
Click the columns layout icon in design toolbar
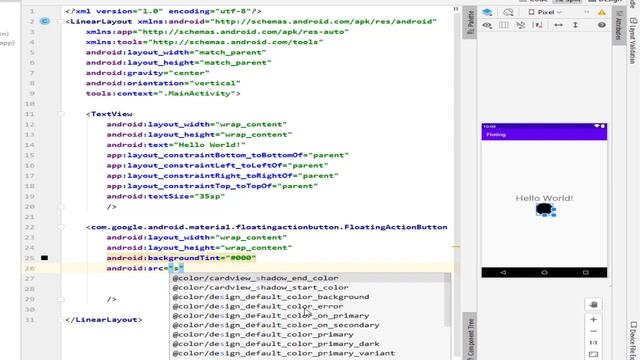pos(504,25)
